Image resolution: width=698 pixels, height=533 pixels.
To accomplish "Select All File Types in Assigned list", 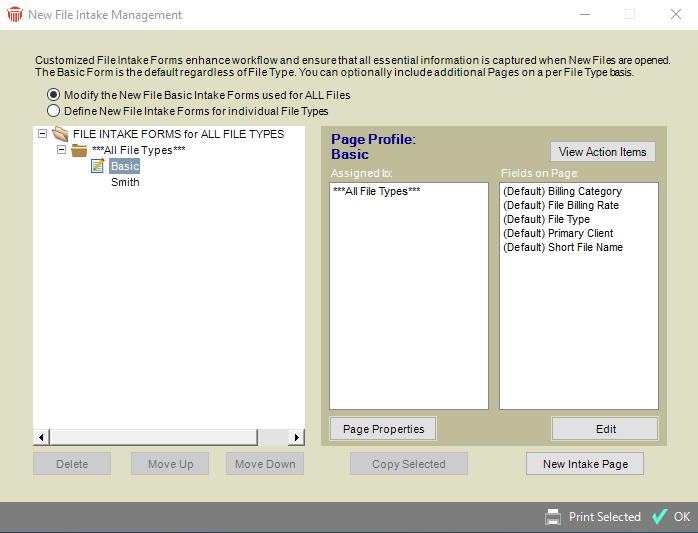I will [x=376, y=191].
